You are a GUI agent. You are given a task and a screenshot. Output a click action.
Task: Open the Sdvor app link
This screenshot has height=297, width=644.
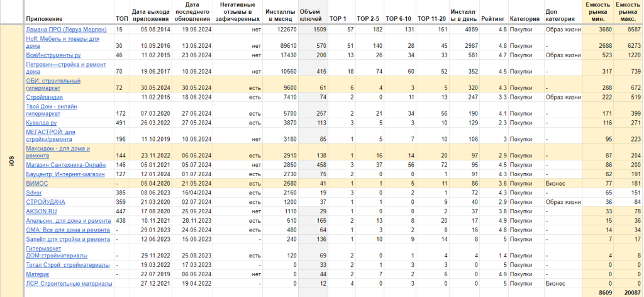[34, 193]
